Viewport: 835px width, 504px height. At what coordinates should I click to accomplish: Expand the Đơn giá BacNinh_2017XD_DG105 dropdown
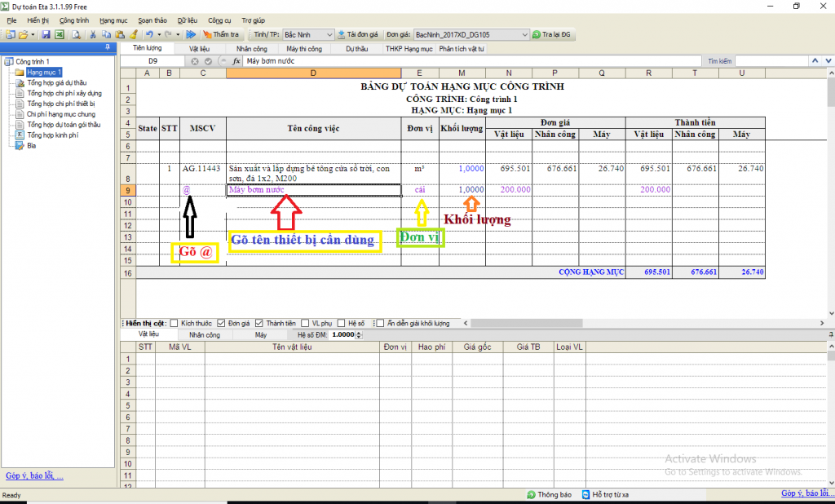click(x=524, y=35)
